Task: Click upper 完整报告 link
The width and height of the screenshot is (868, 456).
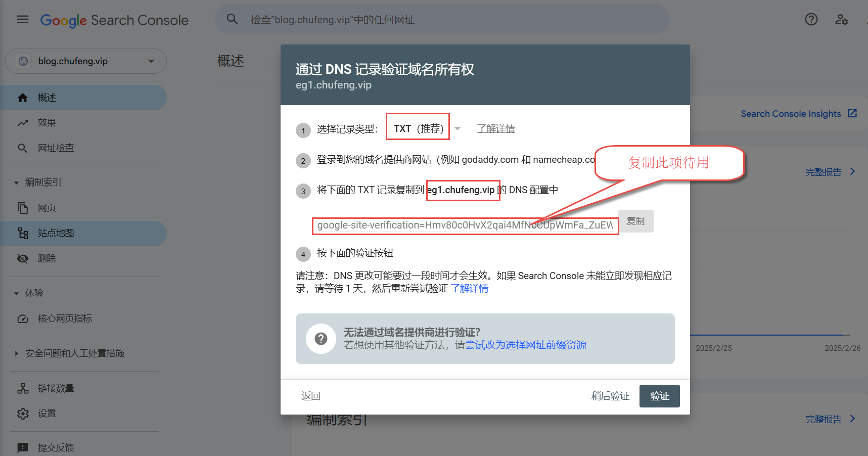Action: (824, 172)
